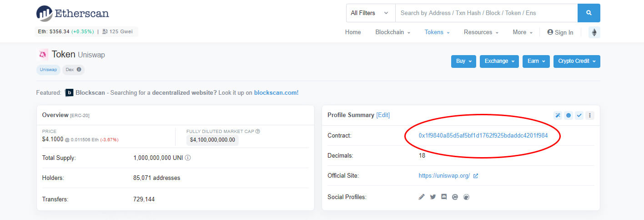The width and height of the screenshot is (644, 220).
Task: Click the 85,071 addresses holders value
Action: [x=156, y=178]
